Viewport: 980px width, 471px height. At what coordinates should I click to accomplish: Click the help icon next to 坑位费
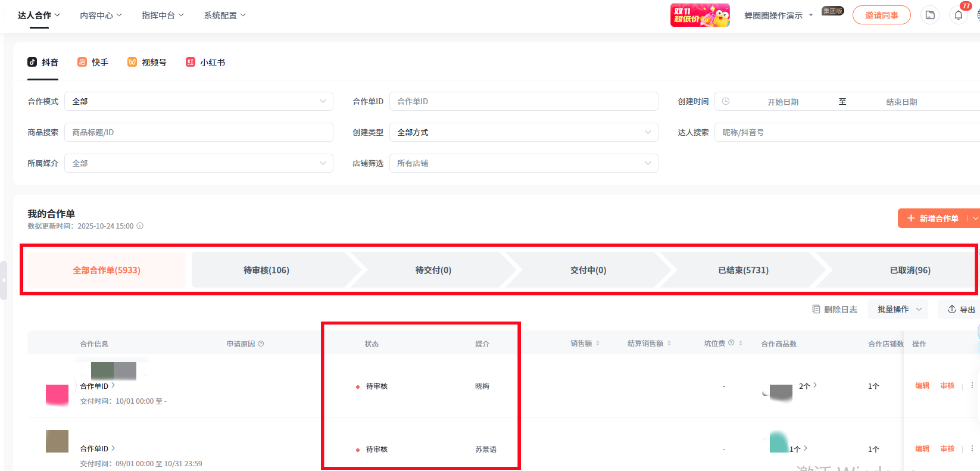731,343
